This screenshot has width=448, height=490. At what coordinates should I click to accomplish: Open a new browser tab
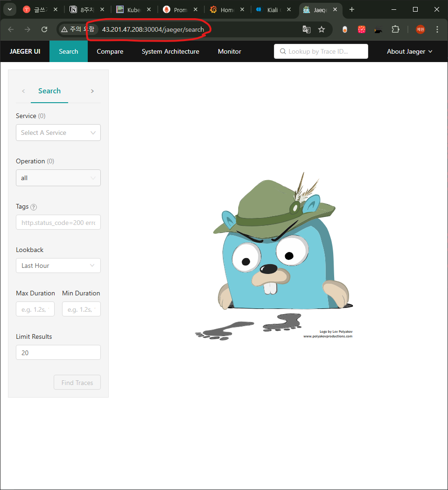click(x=352, y=10)
